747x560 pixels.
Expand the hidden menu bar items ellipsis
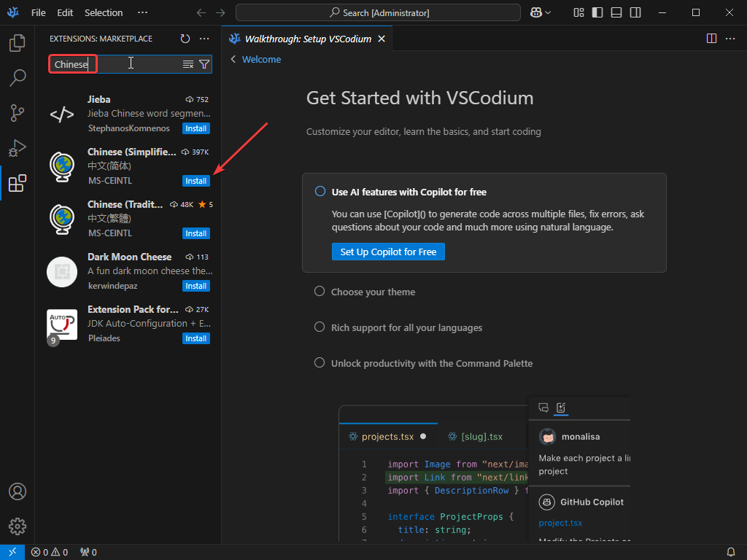tap(142, 12)
